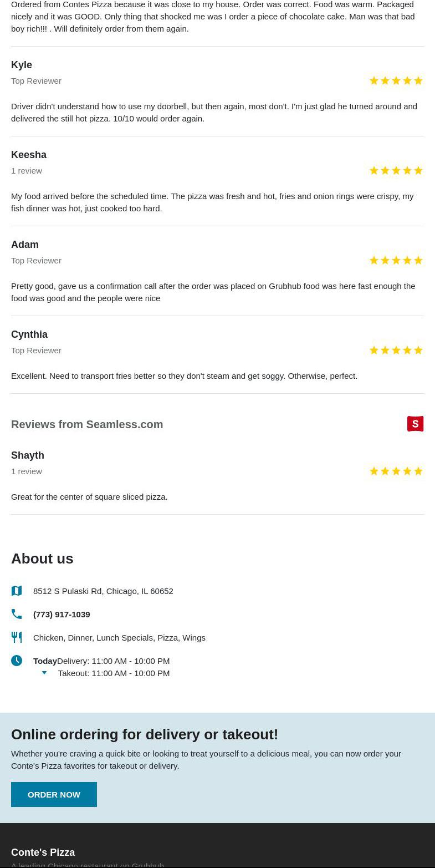This screenshot has height=868, width=435.
Task: Call the (773) 917-1039 phone link
Action: [x=62, y=614]
